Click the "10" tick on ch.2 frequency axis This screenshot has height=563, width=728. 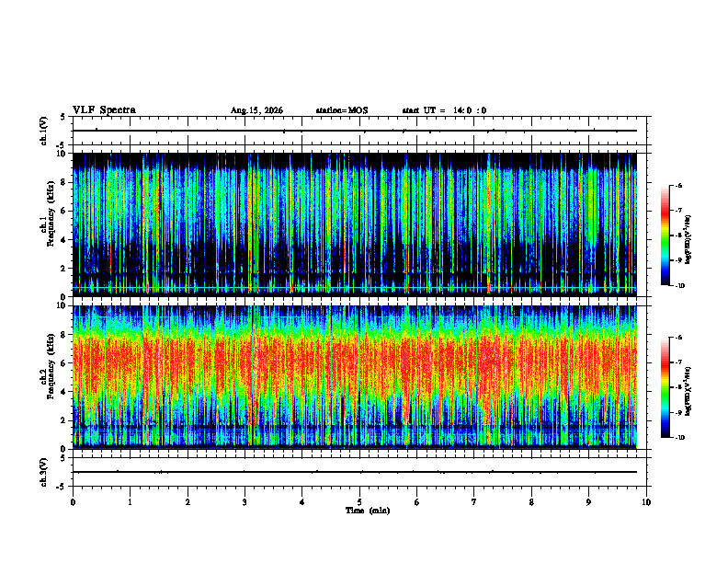(x=63, y=305)
